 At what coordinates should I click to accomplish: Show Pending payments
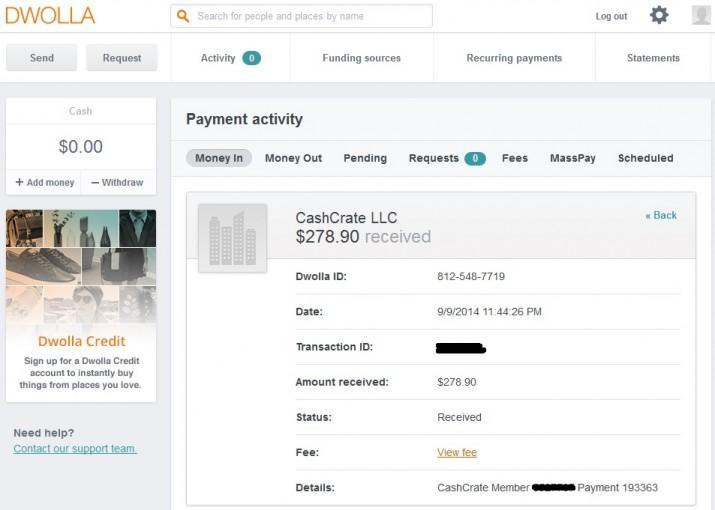pyautogui.click(x=365, y=158)
